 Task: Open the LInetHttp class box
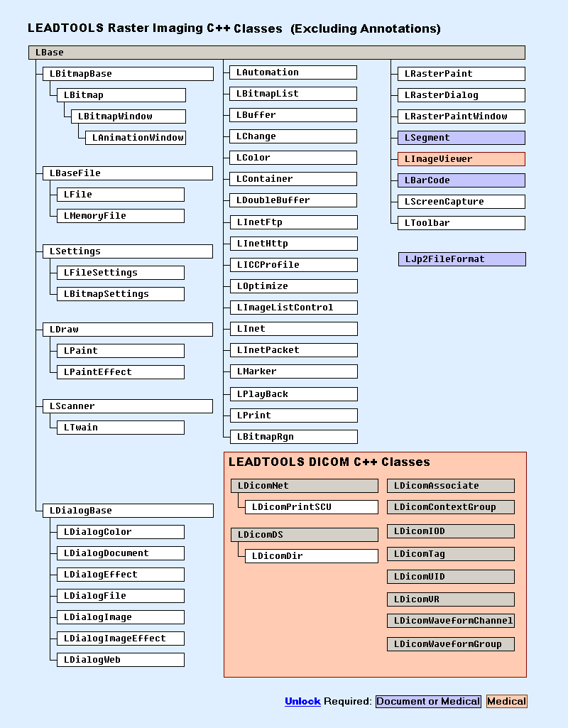click(x=294, y=244)
